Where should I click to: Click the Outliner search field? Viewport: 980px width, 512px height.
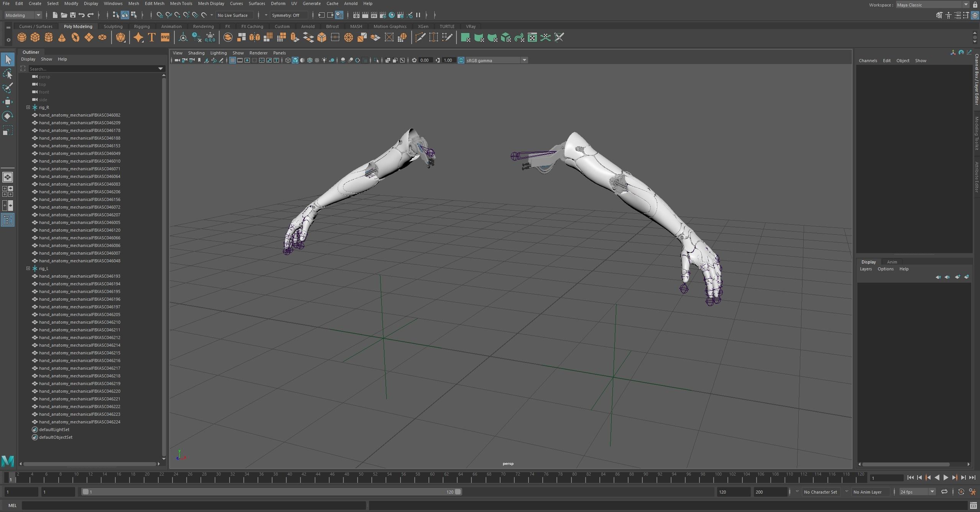[92, 69]
